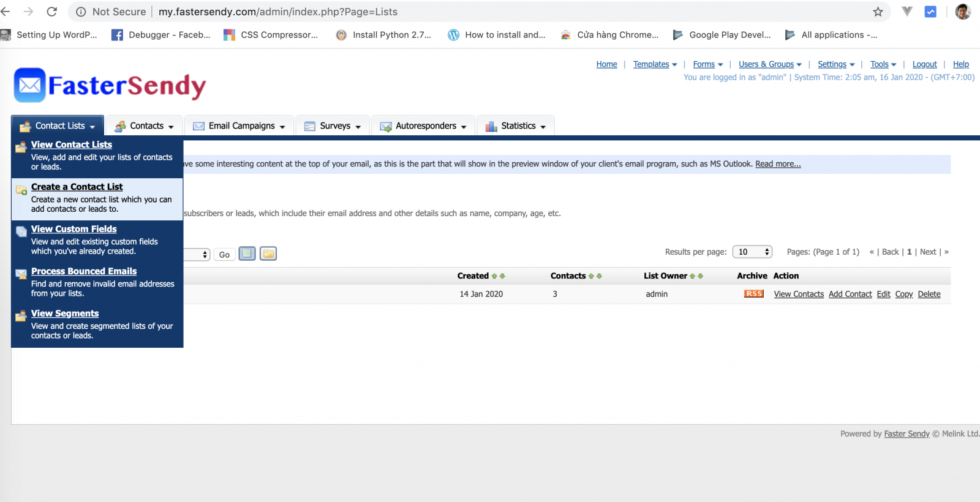Image resolution: width=980 pixels, height=502 pixels.
Task: Switch to list view icon beside Go
Action: click(x=247, y=253)
